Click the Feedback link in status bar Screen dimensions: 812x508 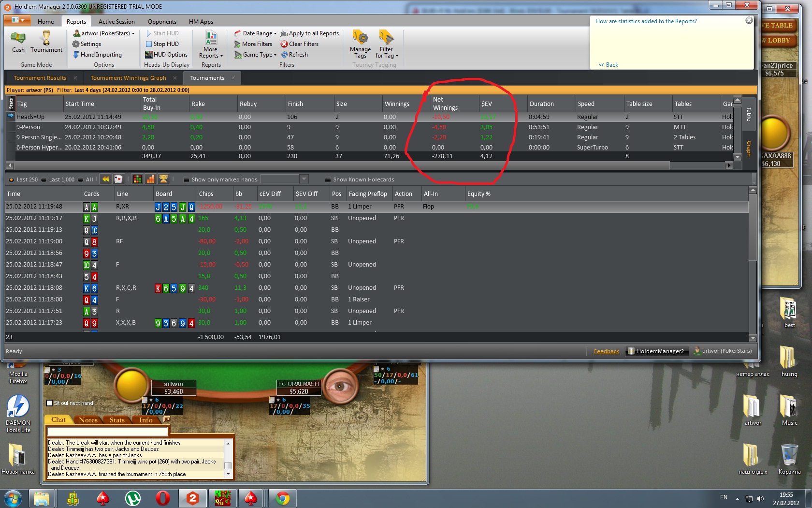tap(606, 351)
